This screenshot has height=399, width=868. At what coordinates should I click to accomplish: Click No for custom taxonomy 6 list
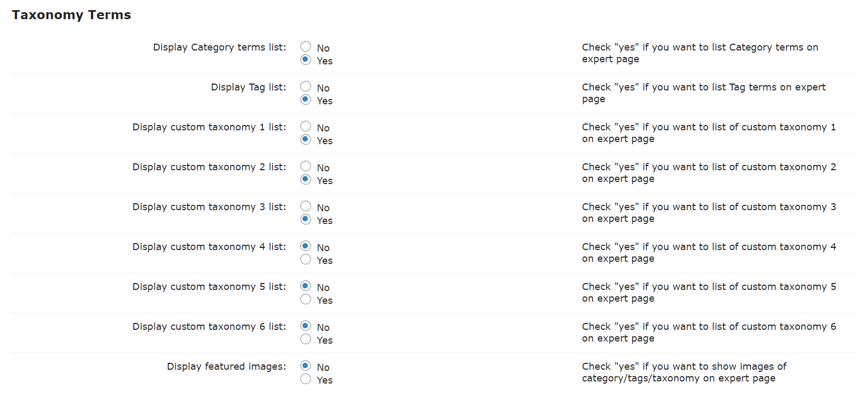click(306, 326)
